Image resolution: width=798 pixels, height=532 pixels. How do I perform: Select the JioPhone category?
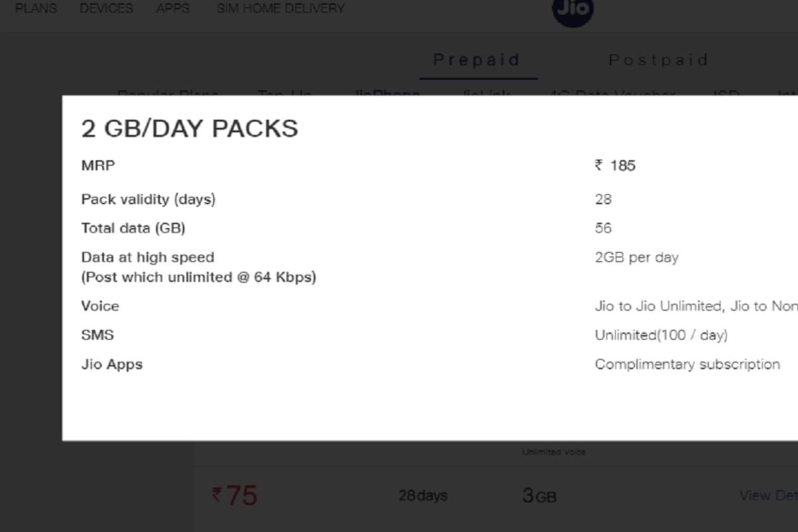click(x=388, y=95)
